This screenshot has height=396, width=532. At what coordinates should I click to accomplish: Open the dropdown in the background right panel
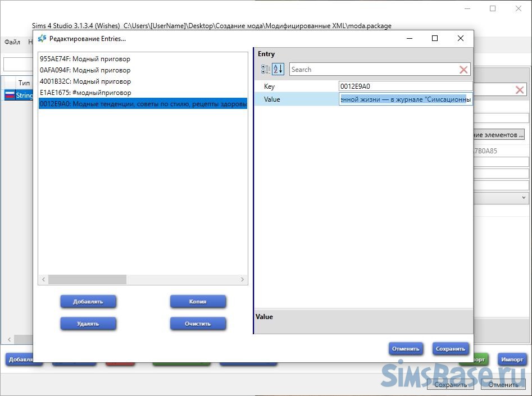[524, 198]
